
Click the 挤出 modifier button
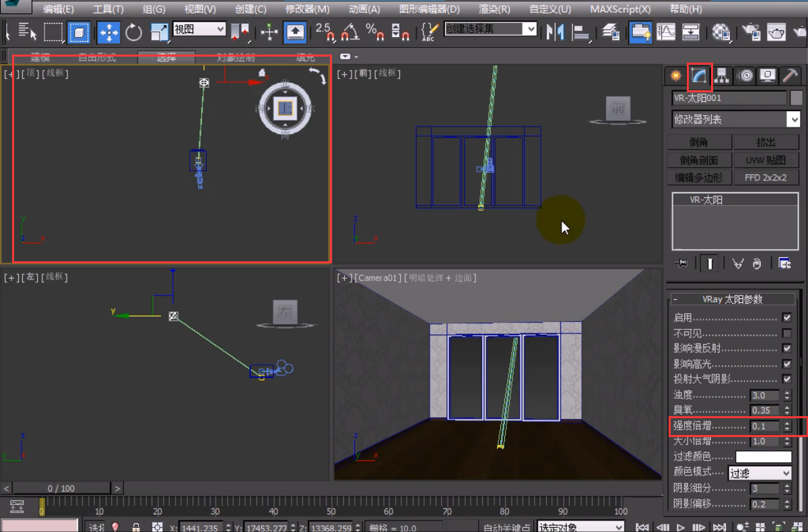click(766, 142)
